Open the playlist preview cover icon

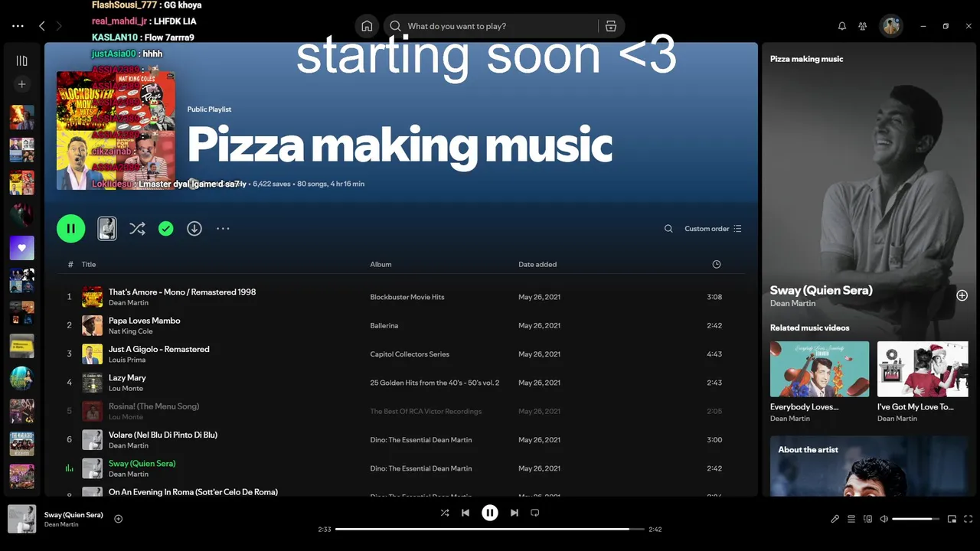[x=107, y=228]
